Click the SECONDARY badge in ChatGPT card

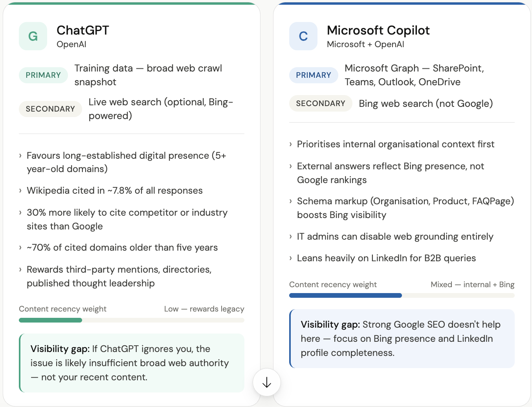50,109
